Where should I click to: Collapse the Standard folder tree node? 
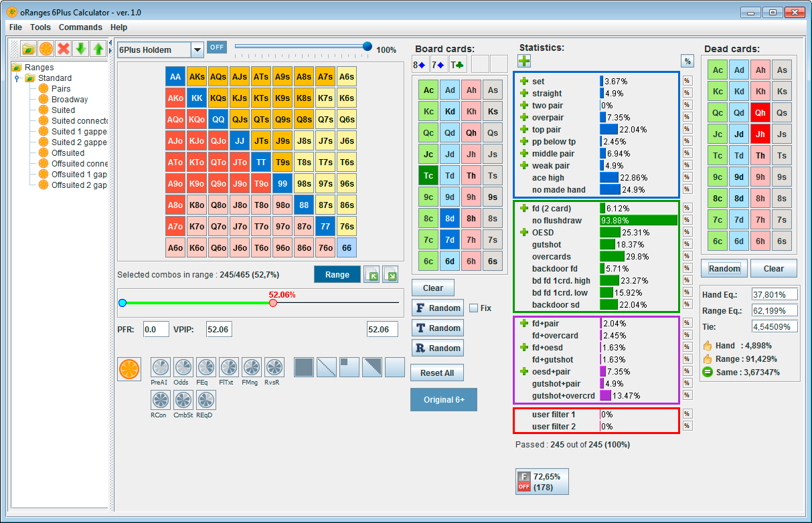[18, 78]
